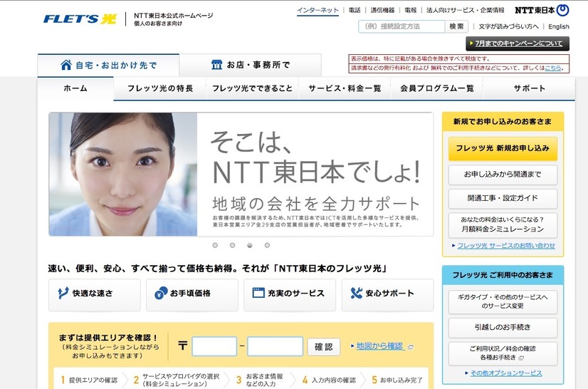Select the fourth carousel dot
588x389 pixels.
[267, 245]
